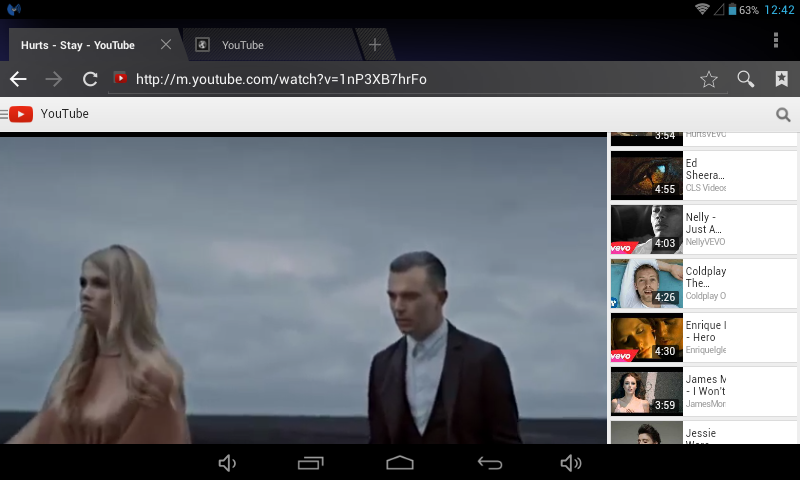Go back using the browser back arrow
The width and height of the screenshot is (800, 480).
coord(18,79)
